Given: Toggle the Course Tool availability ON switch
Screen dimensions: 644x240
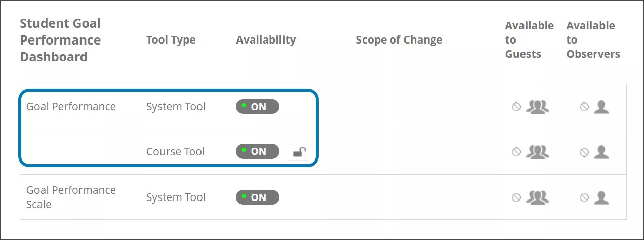Looking at the screenshot, I should [x=258, y=152].
